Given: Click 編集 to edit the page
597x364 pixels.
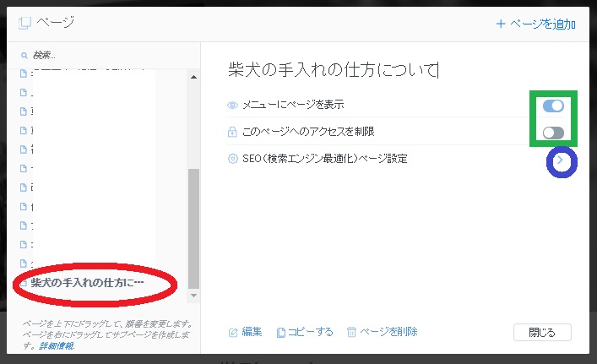Looking at the screenshot, I should tap(245, 332).
